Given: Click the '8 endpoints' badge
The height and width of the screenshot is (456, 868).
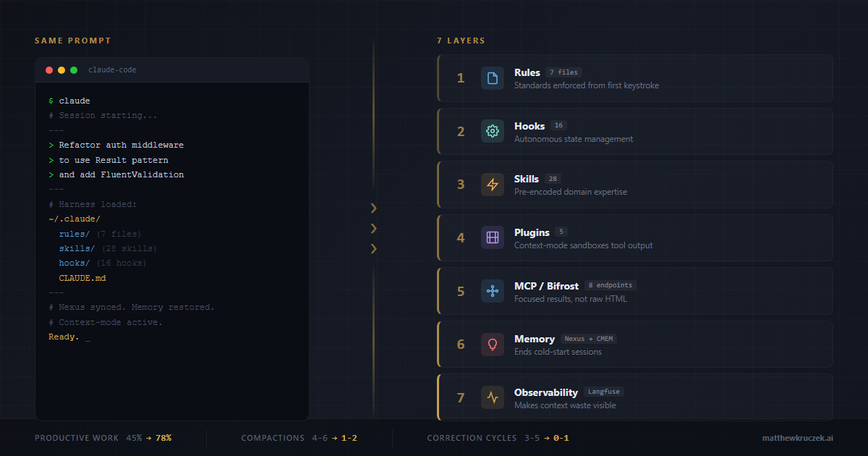Looking at the screenshot, I should (610, 285).
